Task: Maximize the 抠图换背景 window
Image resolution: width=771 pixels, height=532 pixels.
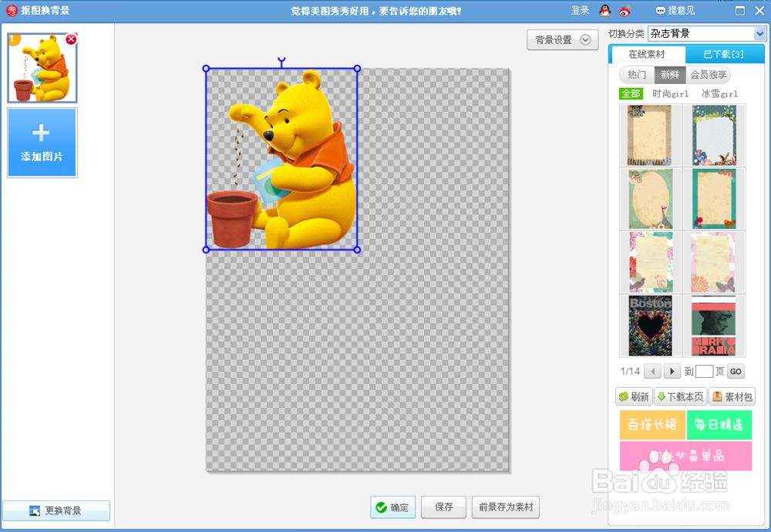Action: tap(739, 11)
